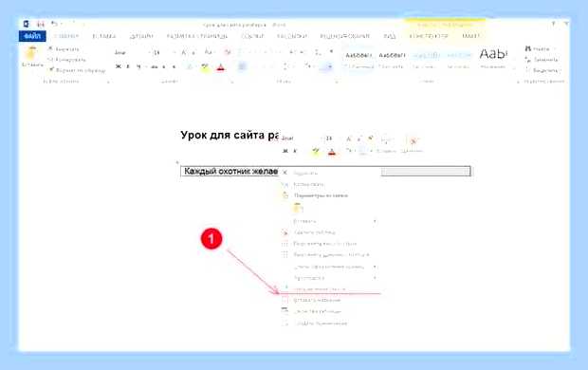Toggle Italic (К) in the floating mini toolbar
588x370 pixels.
pos(295,151)
